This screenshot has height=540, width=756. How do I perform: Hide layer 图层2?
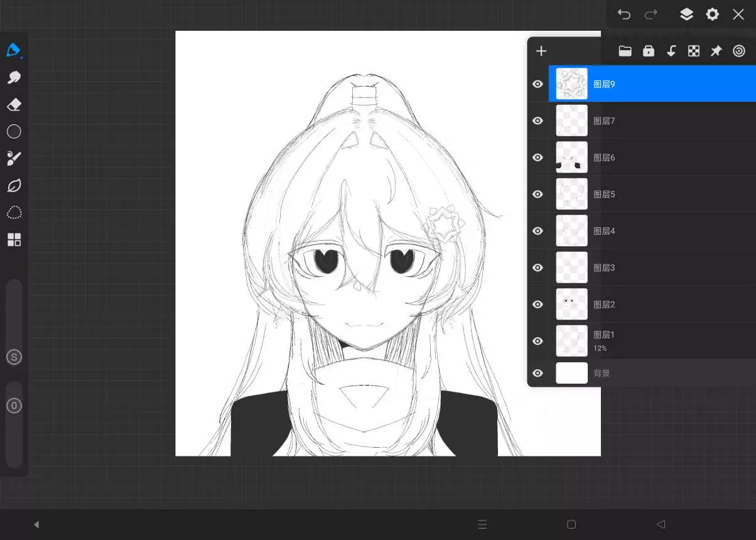tap(537, 304)
